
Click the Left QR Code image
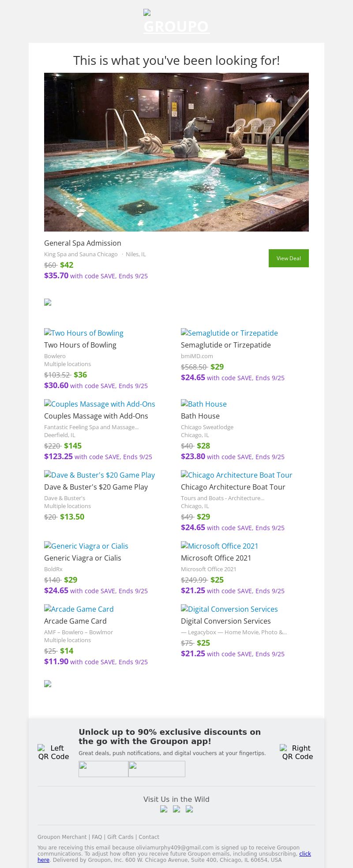point(53,752)
